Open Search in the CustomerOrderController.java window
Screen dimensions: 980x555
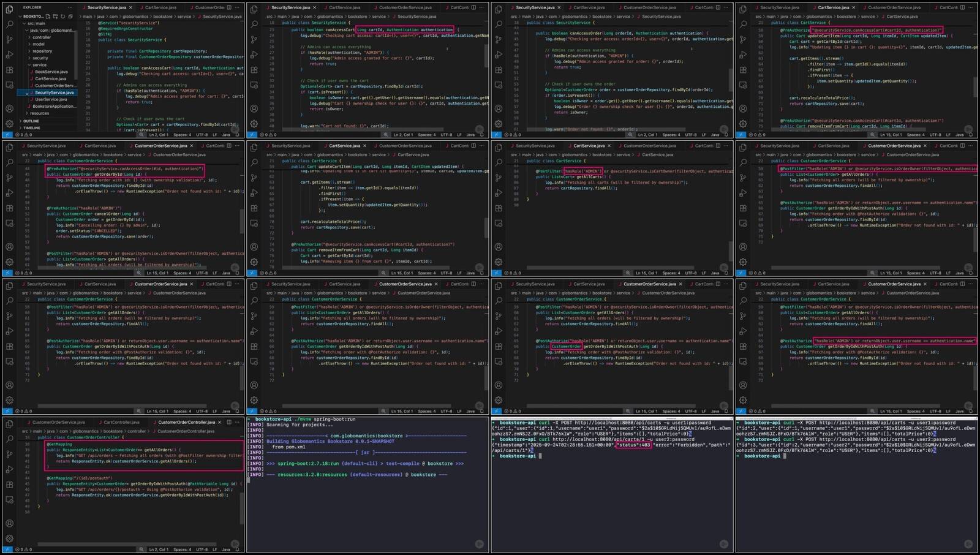(x=9, y=439)
